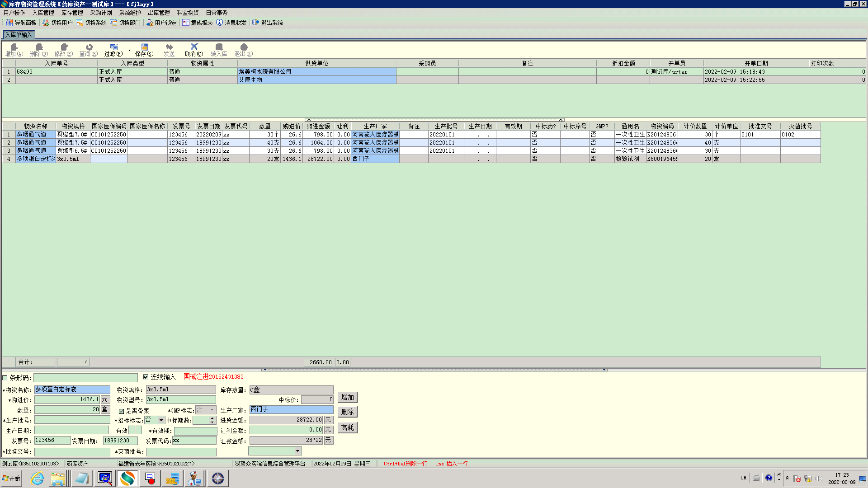868x488 pixels.
Task: Click the 过滤 (Filter) toolbar icon
Action: click(113, 47)
